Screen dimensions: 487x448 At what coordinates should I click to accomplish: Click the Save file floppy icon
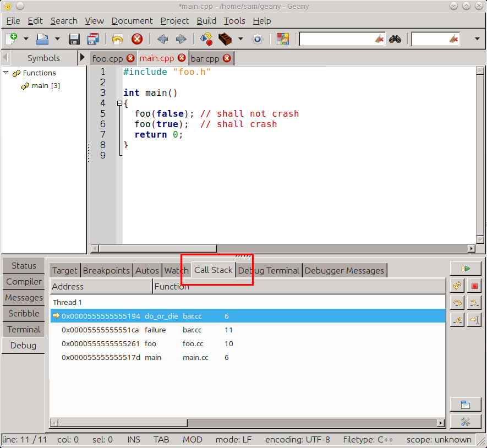[74, 39]
